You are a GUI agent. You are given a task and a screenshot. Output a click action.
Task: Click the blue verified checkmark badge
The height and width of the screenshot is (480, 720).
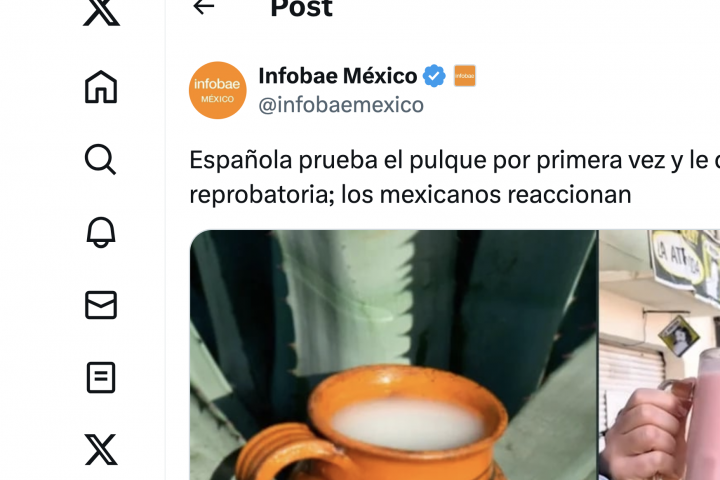[434, 76]
